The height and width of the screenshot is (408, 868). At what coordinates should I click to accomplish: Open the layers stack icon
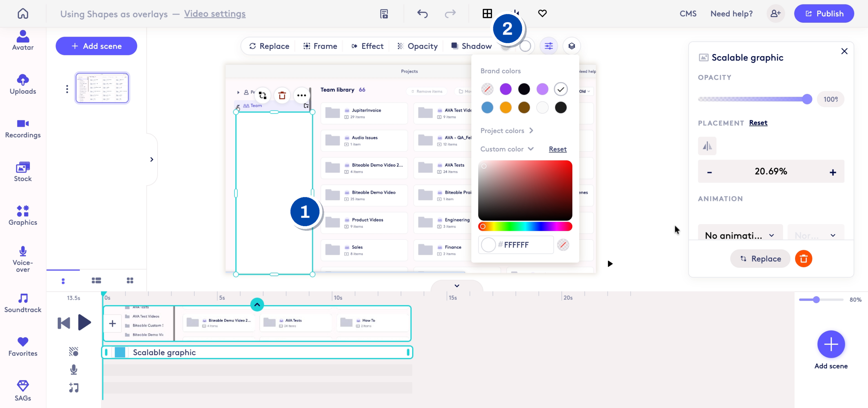tap(572, 46)
